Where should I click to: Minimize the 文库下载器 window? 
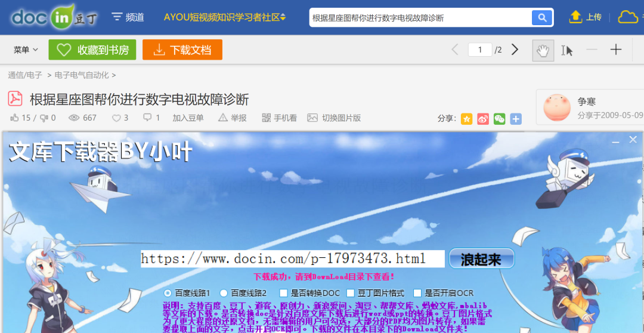(x=615, y=141)
